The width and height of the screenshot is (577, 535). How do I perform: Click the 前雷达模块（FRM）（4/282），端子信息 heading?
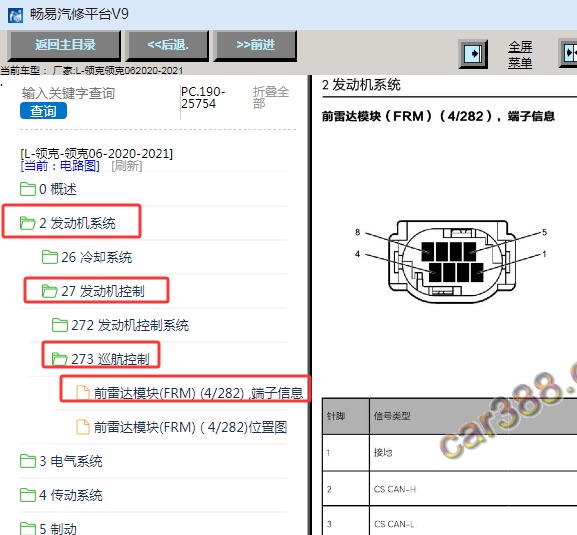pyautogui.click(x=438, y=116)
